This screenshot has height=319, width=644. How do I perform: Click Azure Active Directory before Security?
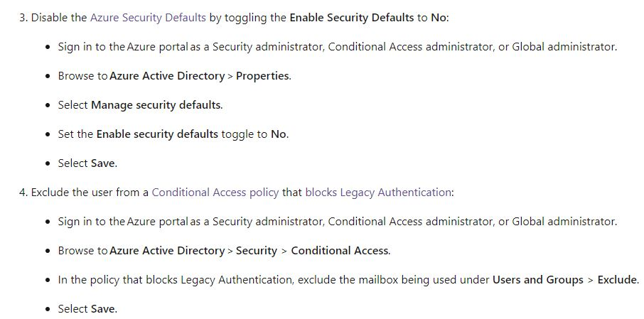coord(167,250)
